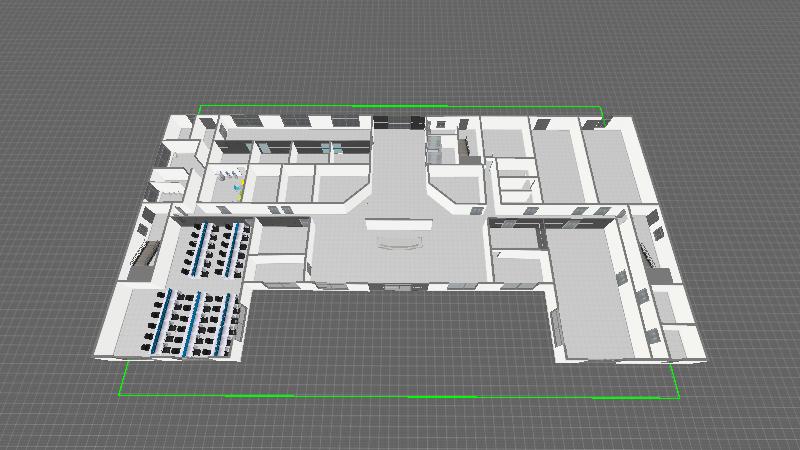This screenshot has width=800, height=450.
Task: Click the dark rear doorway at the top center
Action: (398, 122)
